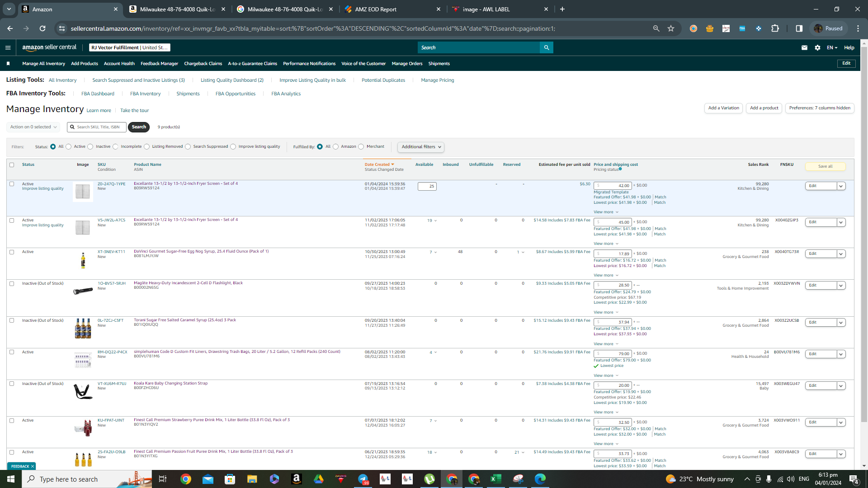
Task: Switch to the AMZ EOD Report tab
Action: click(x=392, y=9)
